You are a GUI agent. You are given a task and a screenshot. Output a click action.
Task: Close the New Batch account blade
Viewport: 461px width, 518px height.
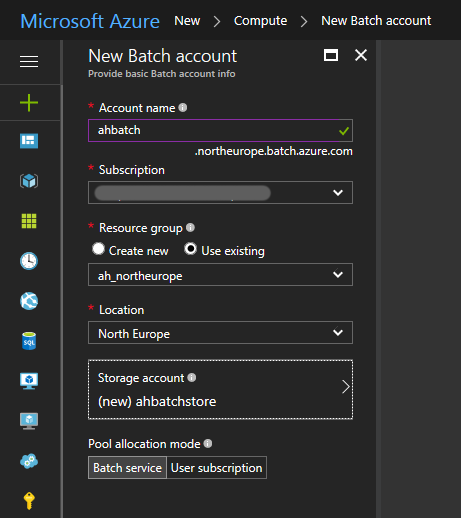(x=361, y=55)
